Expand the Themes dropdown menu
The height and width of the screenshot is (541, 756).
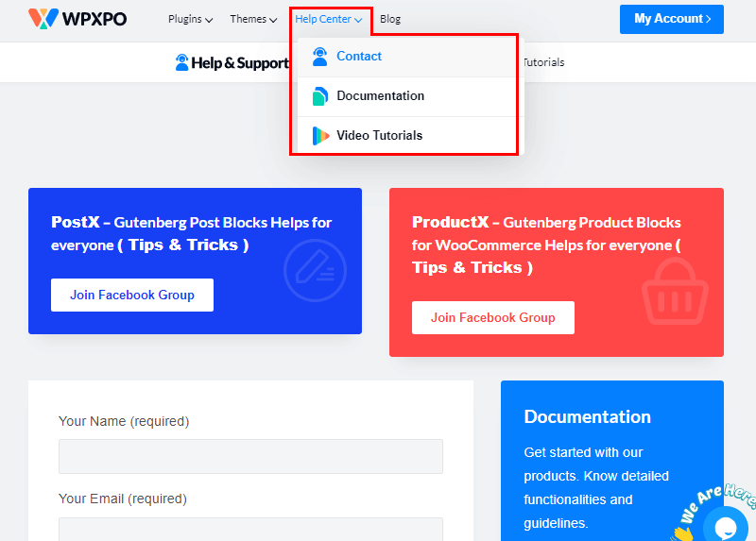(253, 19)
